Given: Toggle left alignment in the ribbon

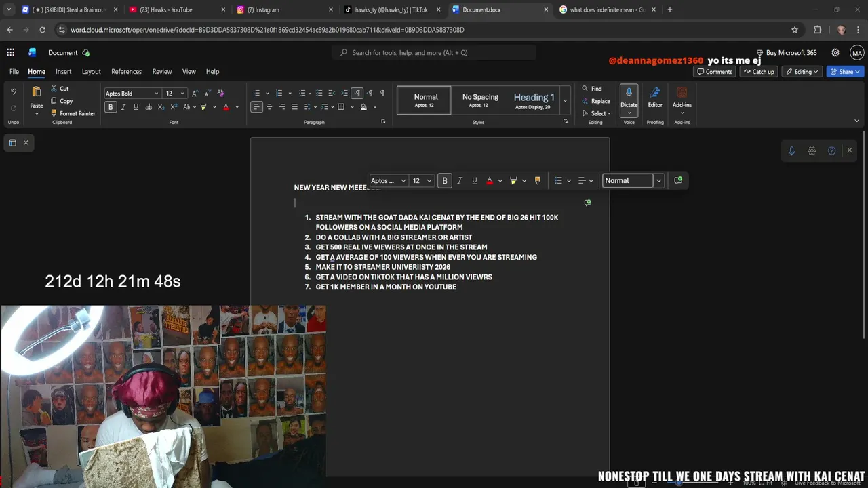Looking at the screenshot, I should click(256, 107).
